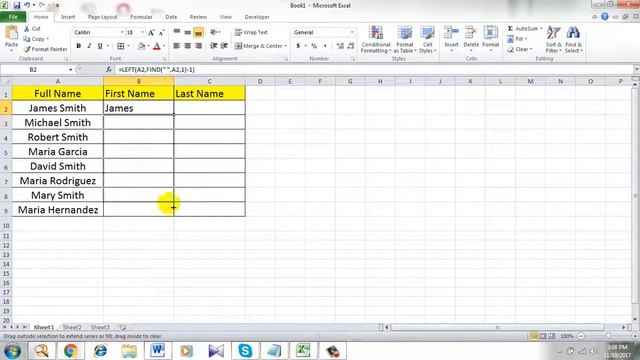The image size is (640, 360).
Task: Select cell containing Maria Garcia
Action: pos(58,152)
